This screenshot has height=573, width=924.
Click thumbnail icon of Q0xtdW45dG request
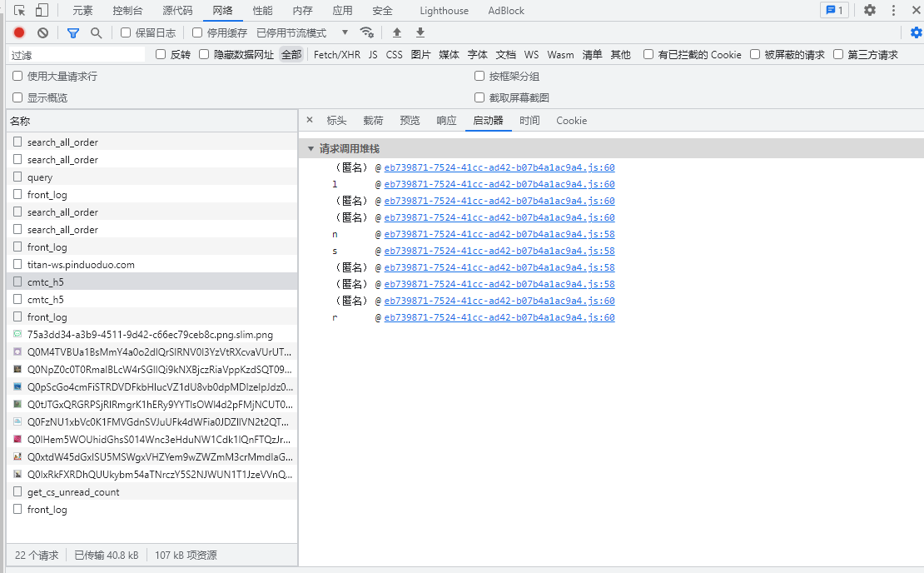pyautogui.click(x=17, y=457)
